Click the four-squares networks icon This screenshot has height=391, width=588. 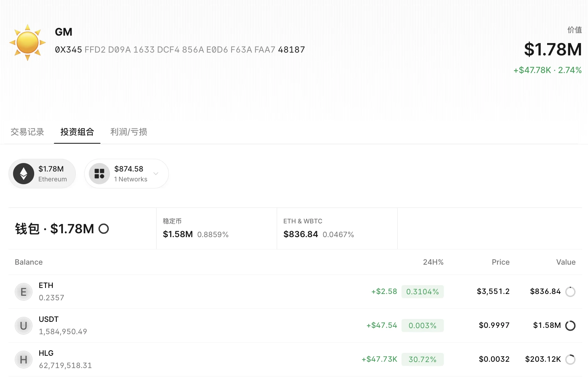click(99, 174)
